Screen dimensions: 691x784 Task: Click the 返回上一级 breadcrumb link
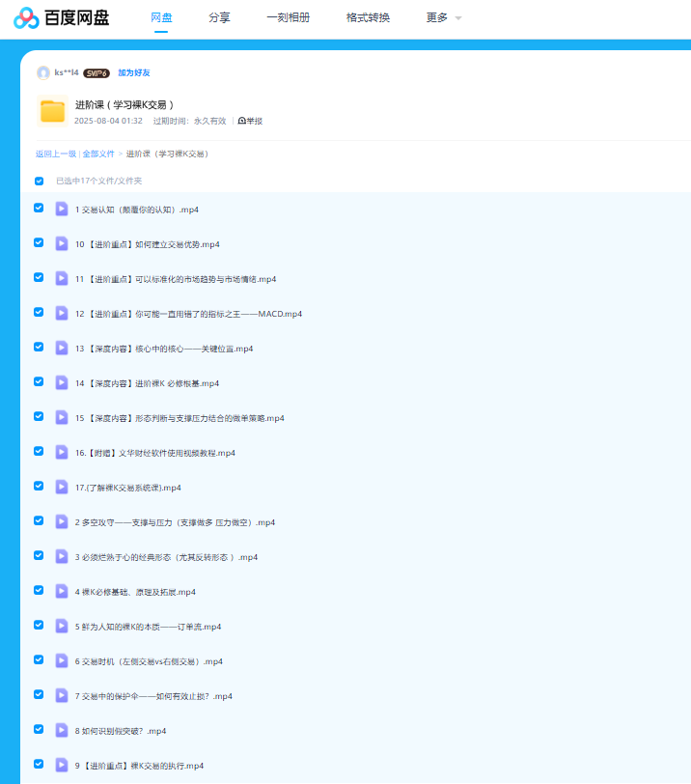coord(55,154)
